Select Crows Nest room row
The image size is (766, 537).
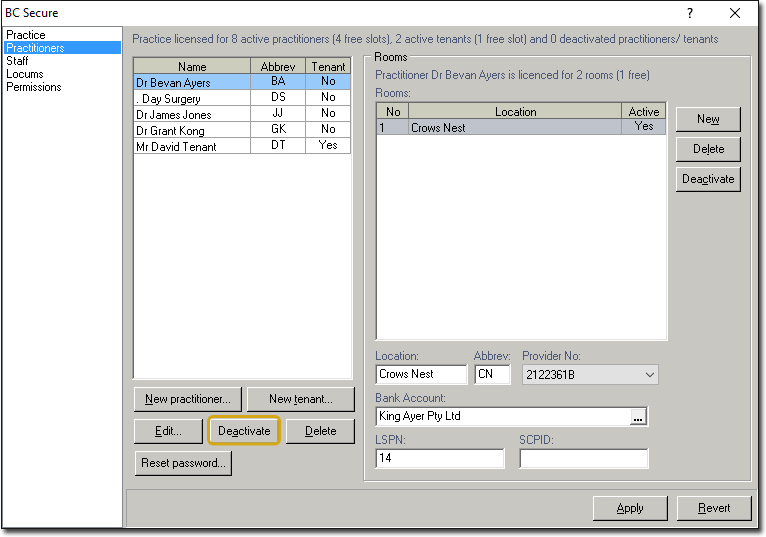click(515, 128)
